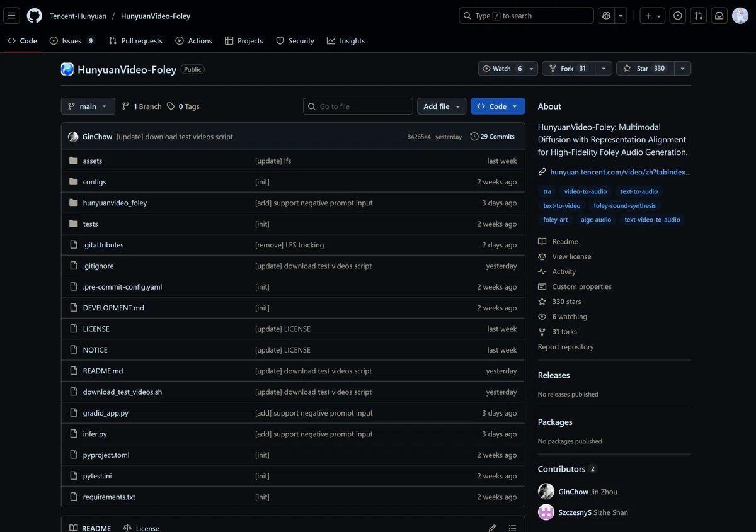This screenshot has width=756, height=532.
Task: Expand the Star lists caret
Action: [682, 69]
